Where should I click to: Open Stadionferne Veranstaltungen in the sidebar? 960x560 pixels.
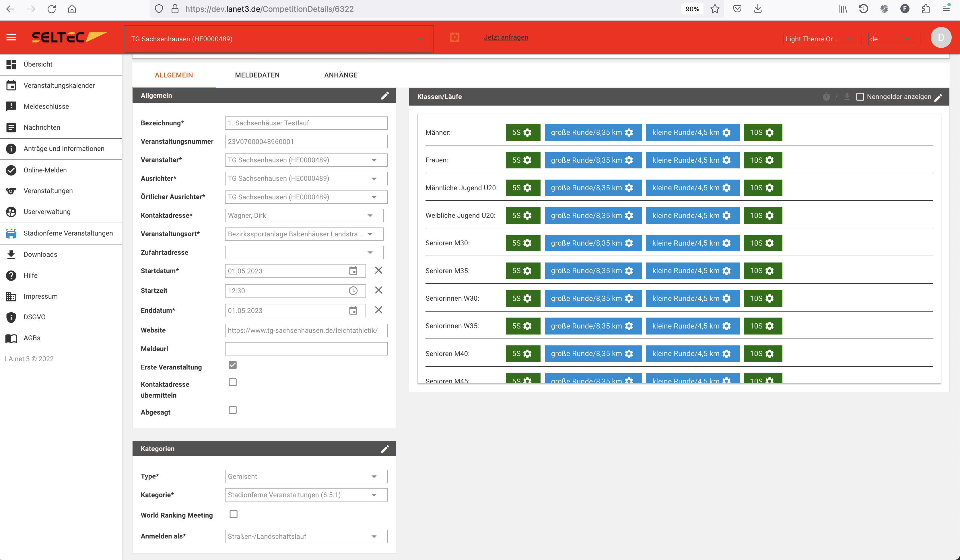coord(61,233)
